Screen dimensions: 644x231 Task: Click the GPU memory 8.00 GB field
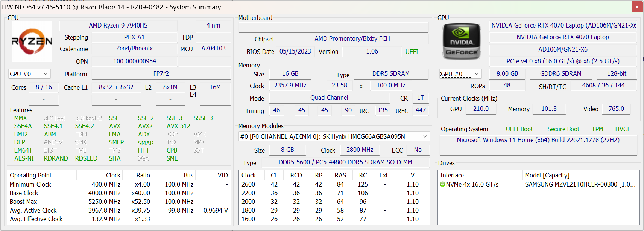[507, 73]
